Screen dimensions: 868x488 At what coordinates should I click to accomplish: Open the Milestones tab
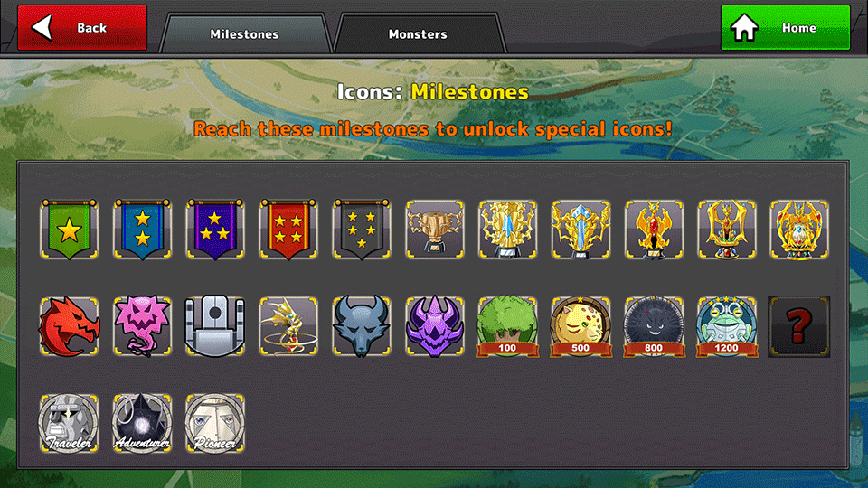(x=244, y=33)
